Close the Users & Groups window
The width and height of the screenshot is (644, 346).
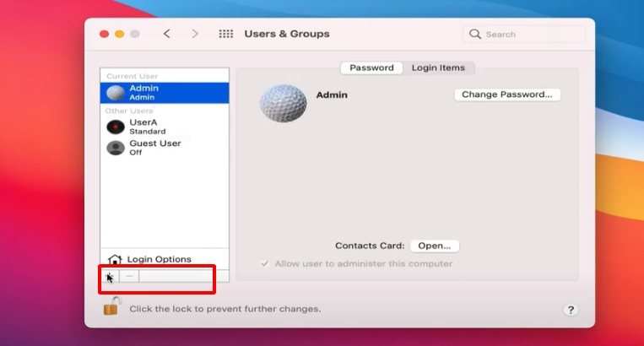click(105, 34)
